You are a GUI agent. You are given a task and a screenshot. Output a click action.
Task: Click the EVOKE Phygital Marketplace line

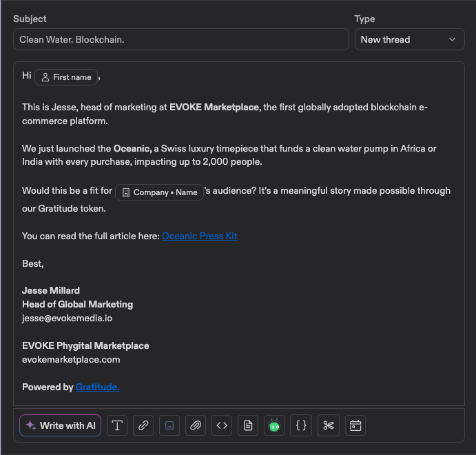pyautogui.click(x=85, y=345)
